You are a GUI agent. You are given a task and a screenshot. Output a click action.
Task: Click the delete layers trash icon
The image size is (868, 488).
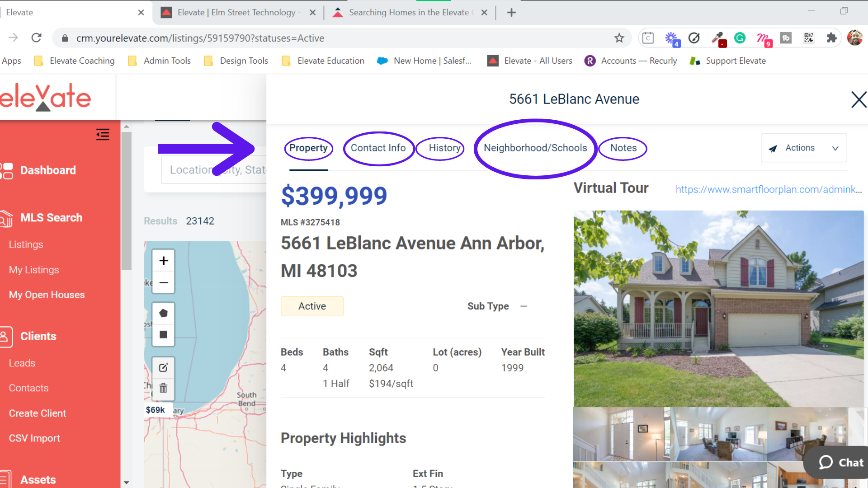tap(164, 388)
